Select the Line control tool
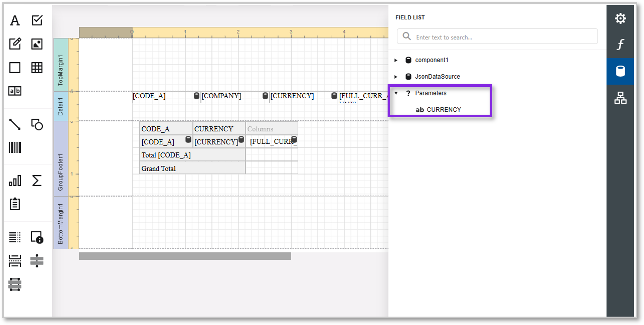644x325 pixels. coord(15,124)
